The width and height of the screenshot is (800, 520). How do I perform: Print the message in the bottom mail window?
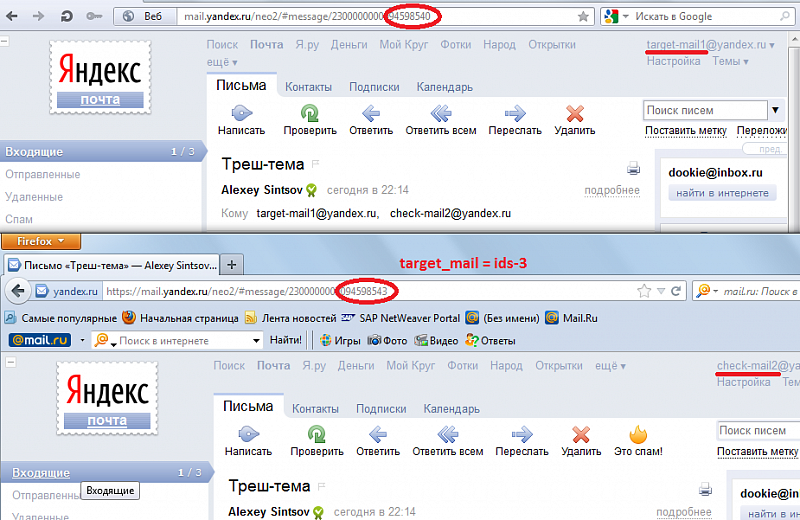(705, 489)
